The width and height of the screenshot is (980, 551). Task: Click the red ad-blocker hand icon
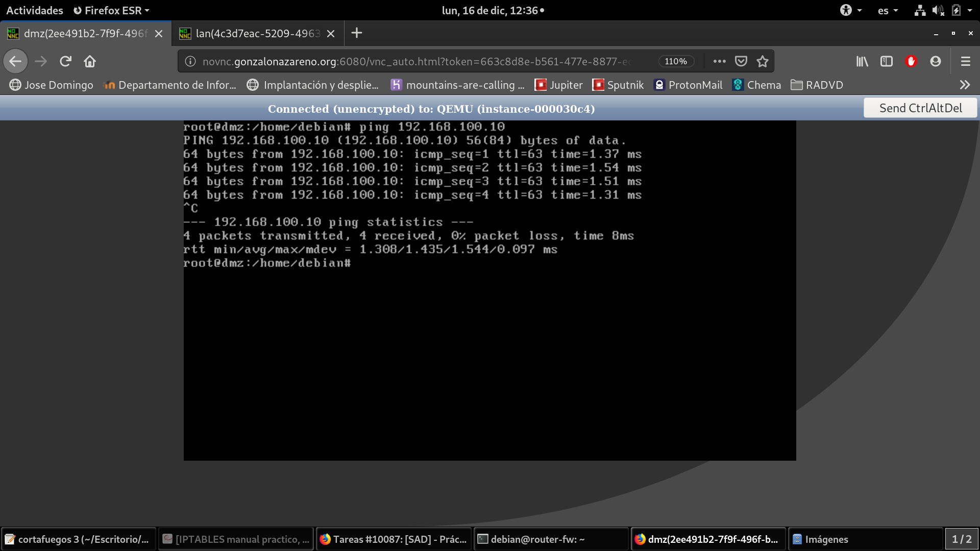click(x=911, y=61)
